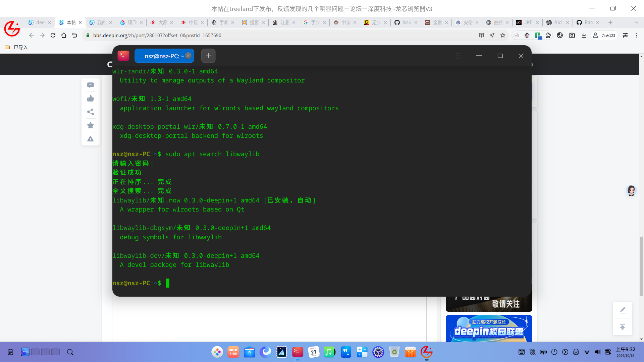
Task: Click the browser back arrow
Action: (32, 35)
